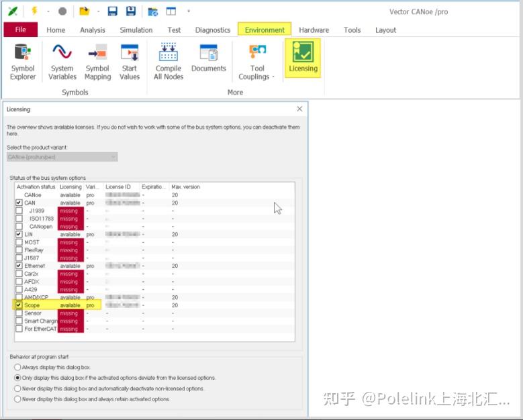Open Start Values
This screenshot has height=420, width=523.
130,62
